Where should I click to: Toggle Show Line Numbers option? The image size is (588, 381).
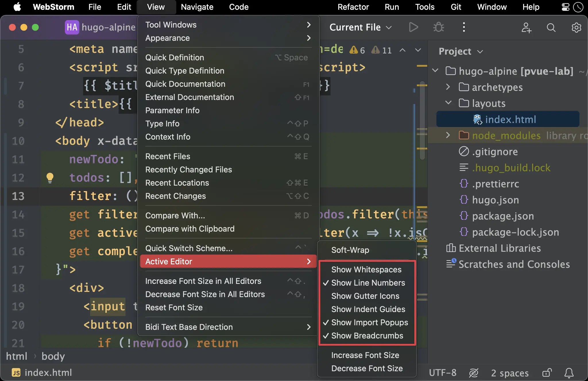click(368, 282)
